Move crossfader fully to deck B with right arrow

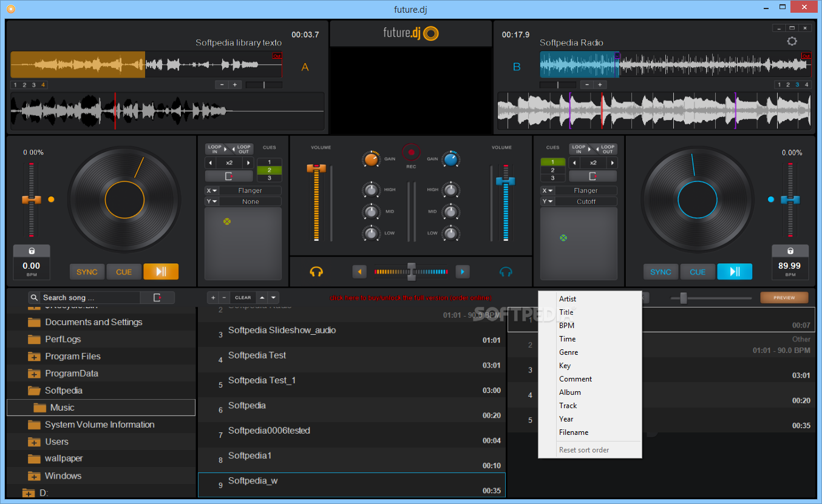click(x=463, y=272)
